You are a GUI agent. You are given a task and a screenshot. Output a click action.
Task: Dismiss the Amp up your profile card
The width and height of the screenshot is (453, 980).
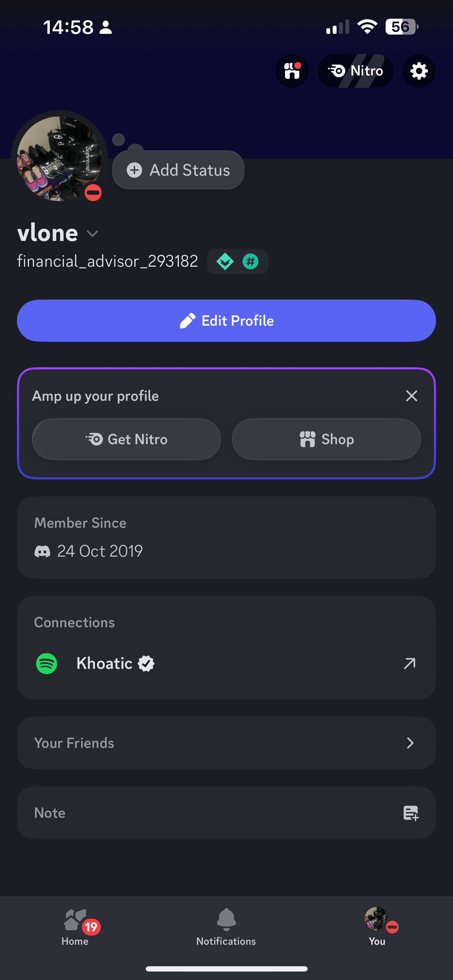point(411,396)
